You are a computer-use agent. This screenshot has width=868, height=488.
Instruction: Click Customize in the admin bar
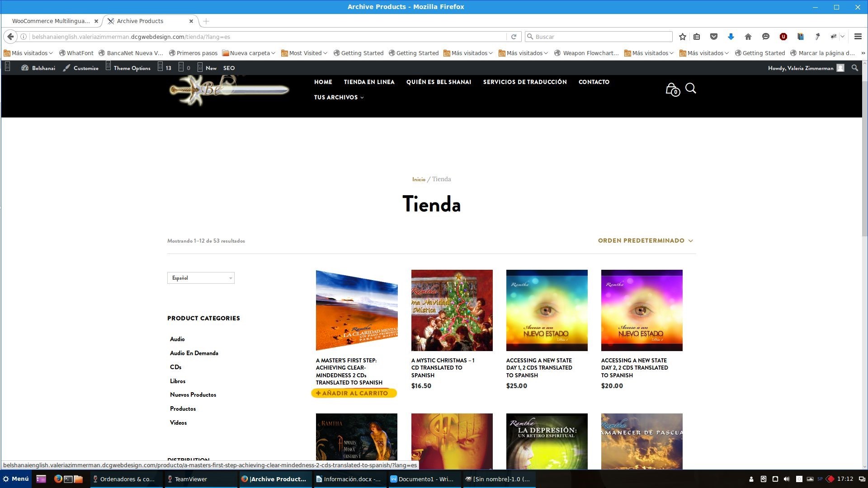[80, 68]
